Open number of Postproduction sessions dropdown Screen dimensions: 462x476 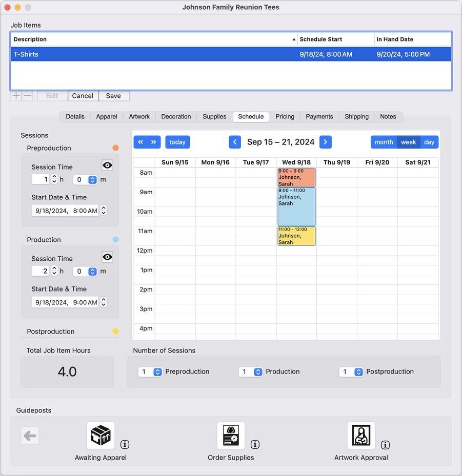click(x=358, y=372)
